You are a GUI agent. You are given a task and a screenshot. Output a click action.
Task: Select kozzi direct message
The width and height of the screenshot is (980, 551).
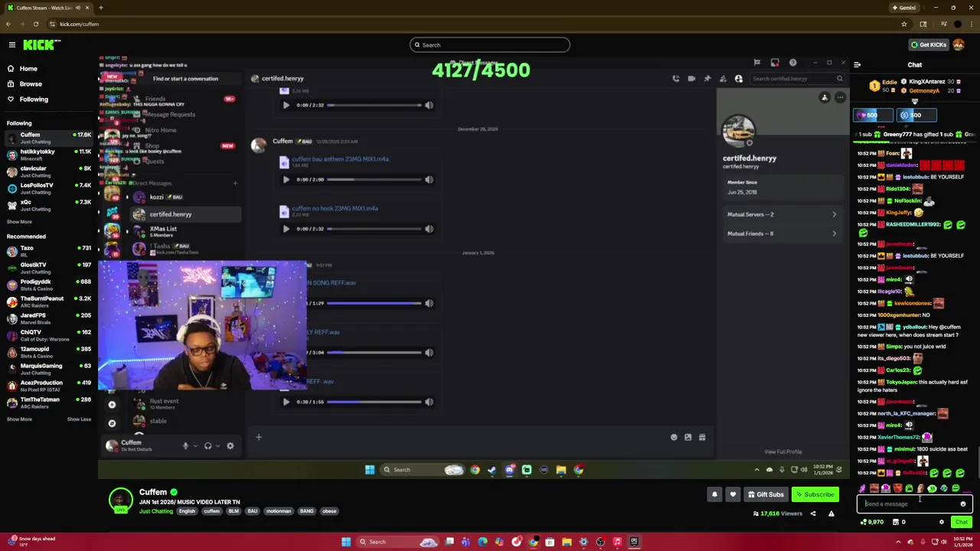coord(184,197)
